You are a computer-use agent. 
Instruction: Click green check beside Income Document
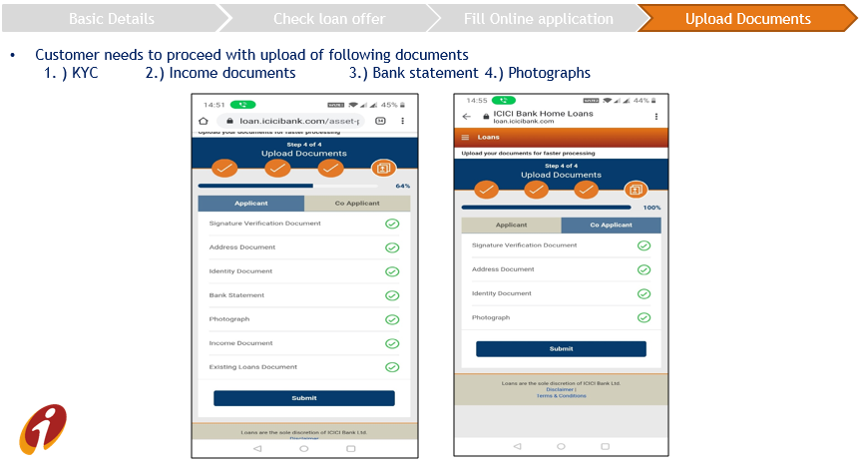click(x=392, y=343)
